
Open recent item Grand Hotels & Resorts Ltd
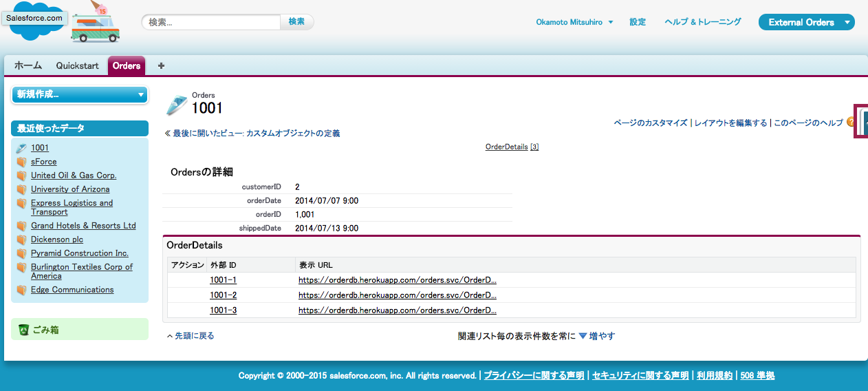point(83,226)
